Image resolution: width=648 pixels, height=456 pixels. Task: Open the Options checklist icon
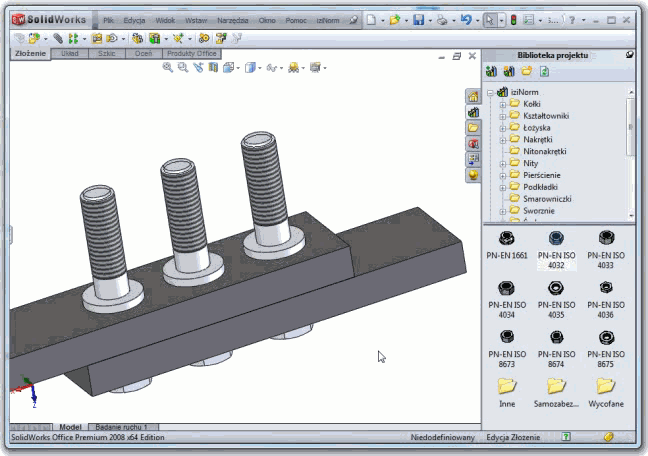click(x=529, y=20)
